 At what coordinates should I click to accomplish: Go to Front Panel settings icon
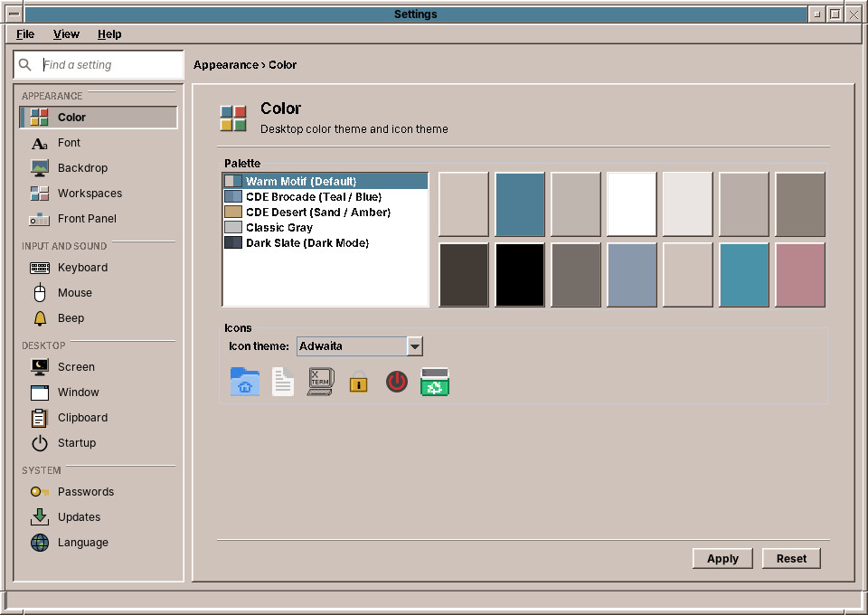(39, 219)
